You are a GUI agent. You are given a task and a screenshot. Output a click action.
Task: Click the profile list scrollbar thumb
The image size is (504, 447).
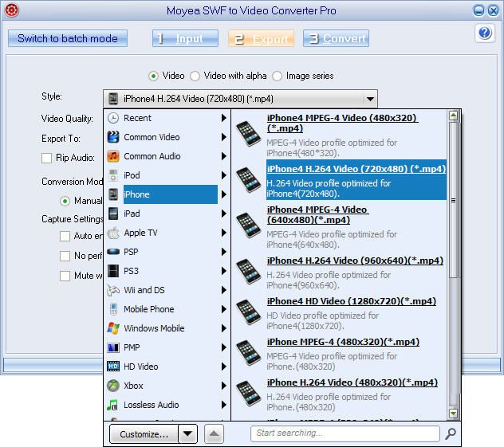tap(453, 200)
